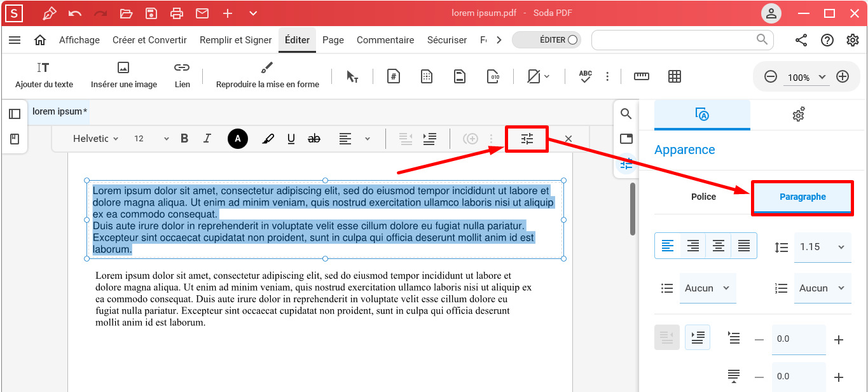868x392 pixels.
Task: Toggle the grid icon
Action: 675,77
